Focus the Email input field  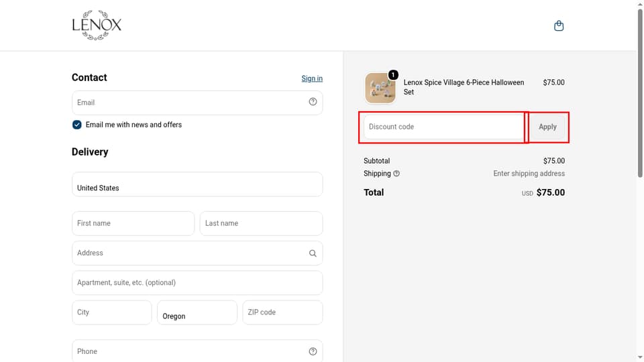197,103
